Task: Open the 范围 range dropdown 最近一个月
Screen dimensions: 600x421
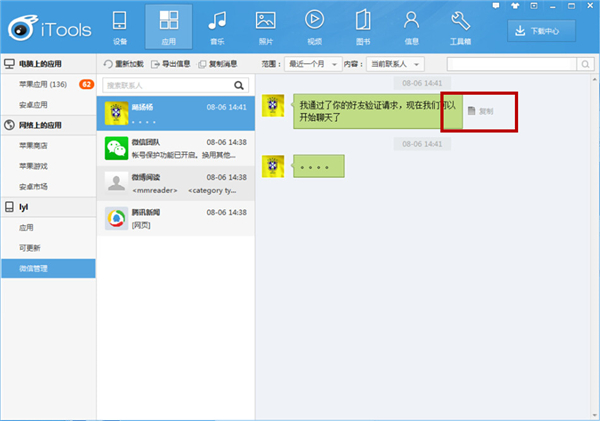Action: point(313,64)
